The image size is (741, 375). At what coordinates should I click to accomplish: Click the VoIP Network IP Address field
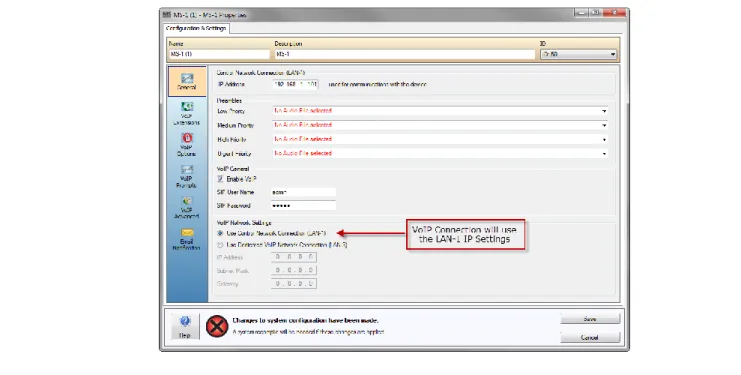point(294,257)
